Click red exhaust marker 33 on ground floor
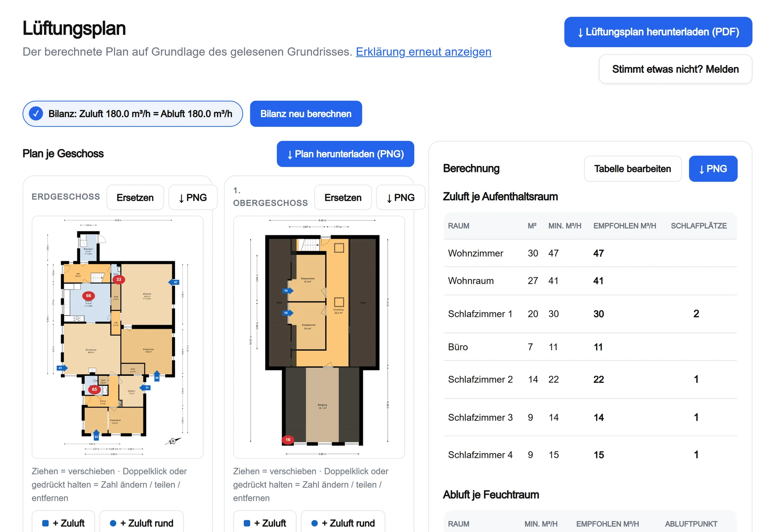 pyautogui.click(x=119, y=279)
